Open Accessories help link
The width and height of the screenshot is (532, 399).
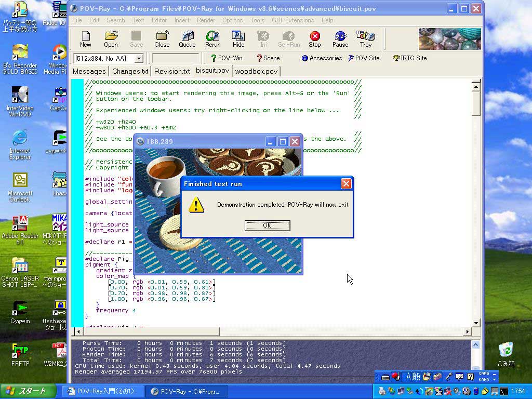[x=322, y=58]
